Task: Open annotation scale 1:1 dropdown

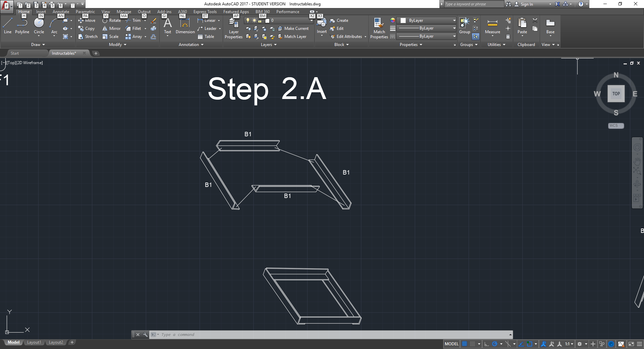Action: coord(569,344)
